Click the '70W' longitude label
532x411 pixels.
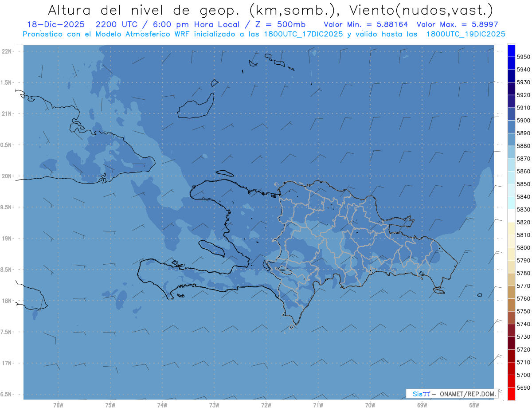[370, 405]
